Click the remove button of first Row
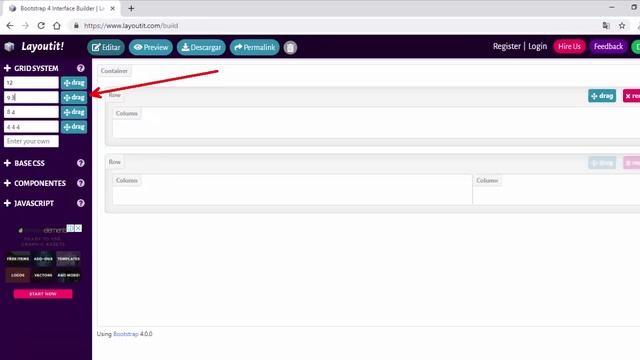Viewport: 640px width, 360px height. pyautogui.click(x=631, y=96)
